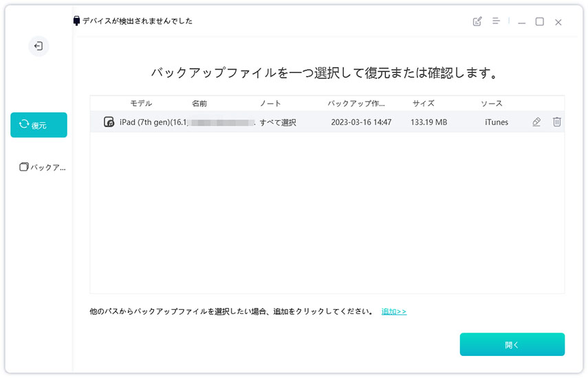Image resolution: width=588 pixels, height=378 pixels.
Task: Click the すべて選択 note cell
Action: pyautogui.click(x=278, y=122)
